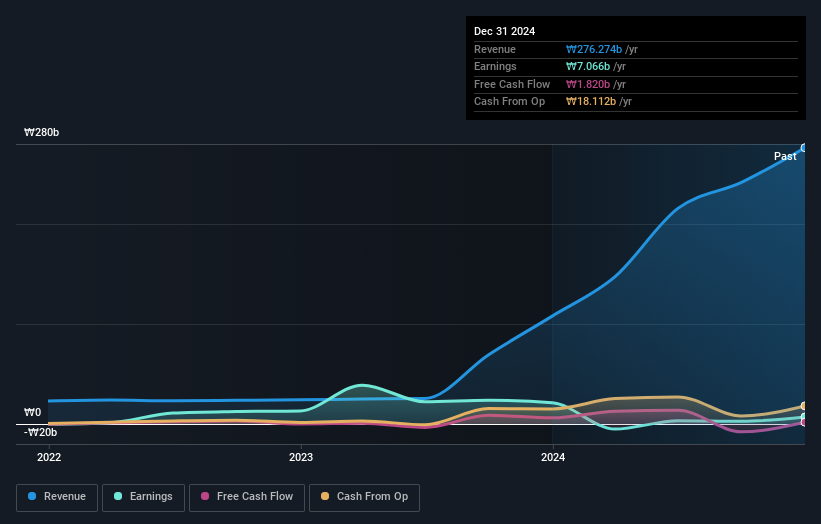The height and width of the screenshot is (524, 821).
Task: Click the ₩276.274b revenue value
Action: 594,49
